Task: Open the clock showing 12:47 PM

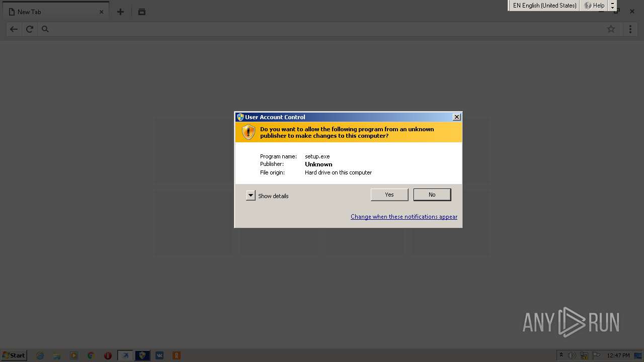Action: click(618, 355)
